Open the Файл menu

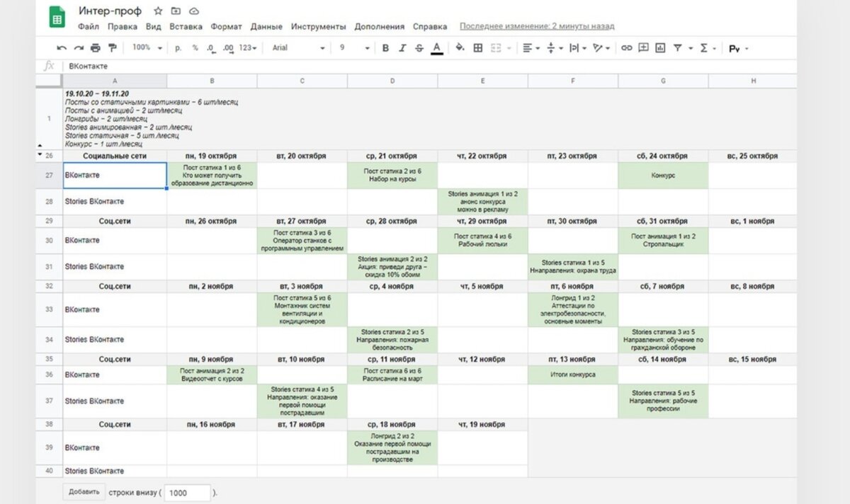tap(89, 26)
